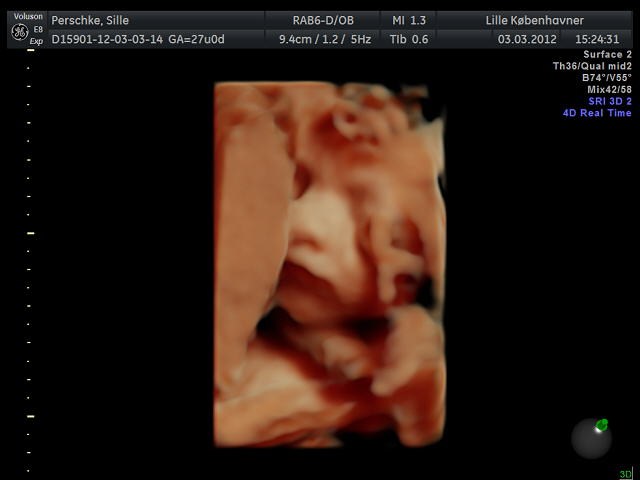
Task: Click the 4D Real Time label
Action: pos(597,113)
